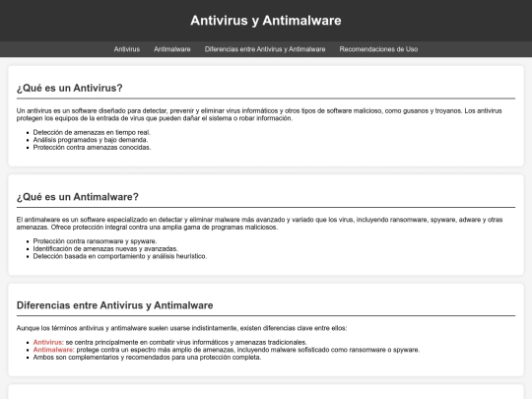Click list item Detección de amenazas en tiempo real
The width and height of the screenshot is (532, 399).
(x=92, y=132)
